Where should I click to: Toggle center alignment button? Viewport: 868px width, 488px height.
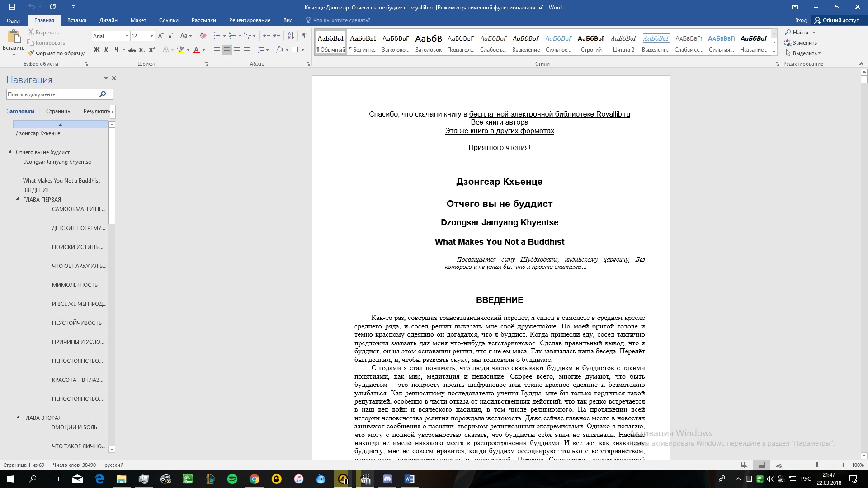[x=227, y=50]
